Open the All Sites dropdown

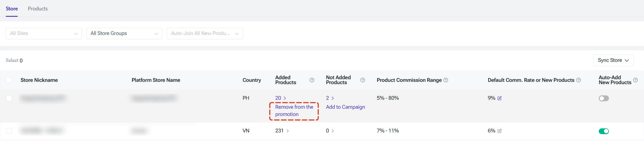pyautogui.click(x=44, y=34)
